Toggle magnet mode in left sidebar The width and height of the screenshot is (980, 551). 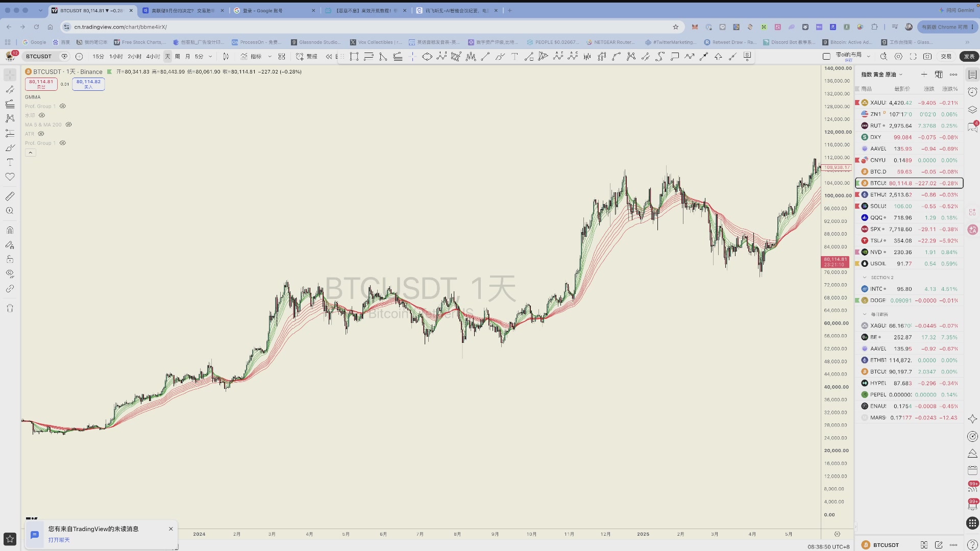coord(10,230)
